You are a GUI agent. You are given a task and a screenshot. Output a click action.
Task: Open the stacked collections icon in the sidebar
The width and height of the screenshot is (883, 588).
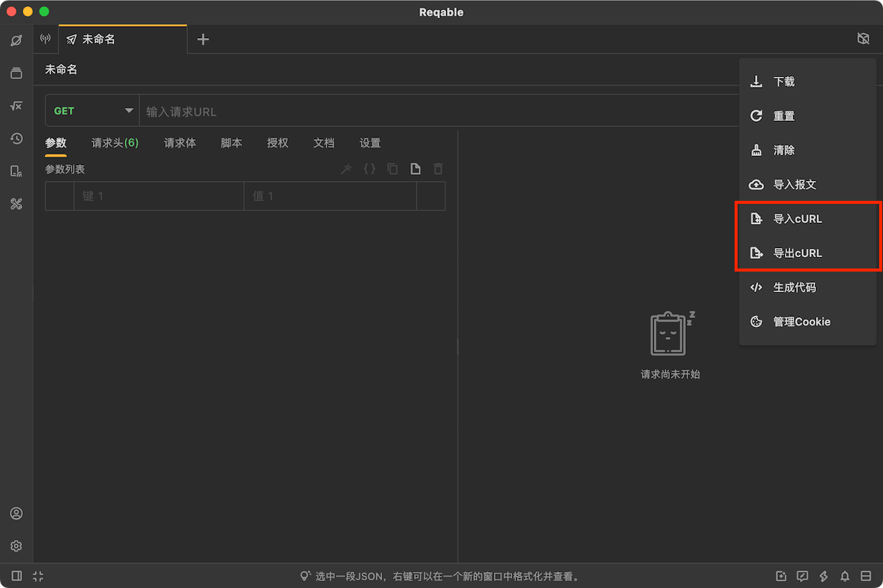coord(16,73)
